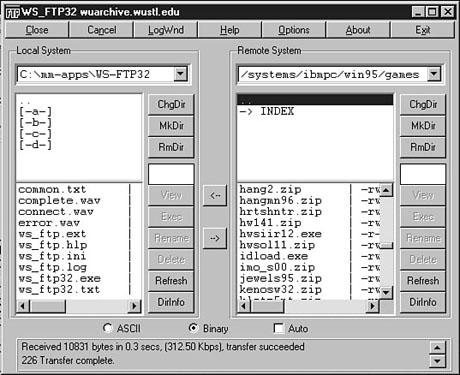Viewport: 460px width, 375px height.
Task: Click remote ChgDir button
Action: pos(423,105)
